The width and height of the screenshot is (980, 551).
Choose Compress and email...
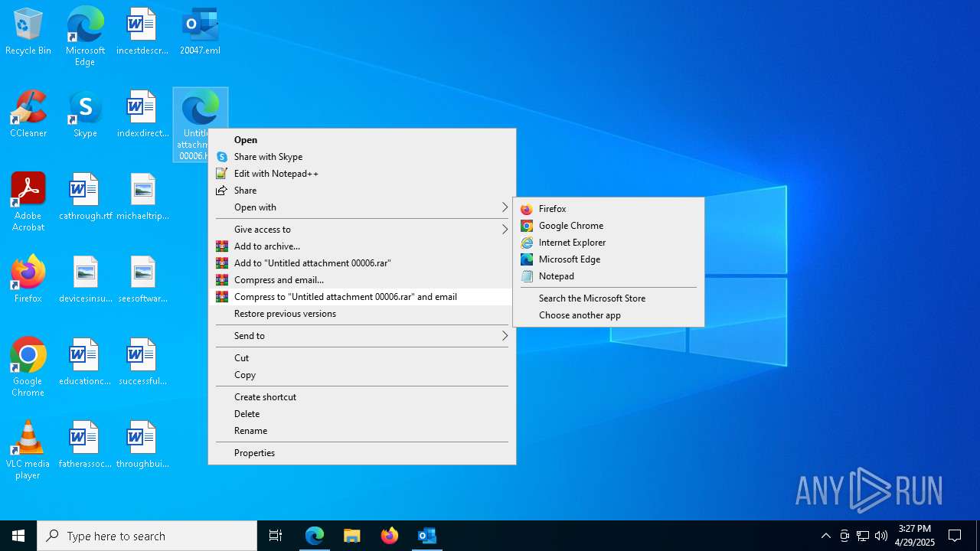361,280
